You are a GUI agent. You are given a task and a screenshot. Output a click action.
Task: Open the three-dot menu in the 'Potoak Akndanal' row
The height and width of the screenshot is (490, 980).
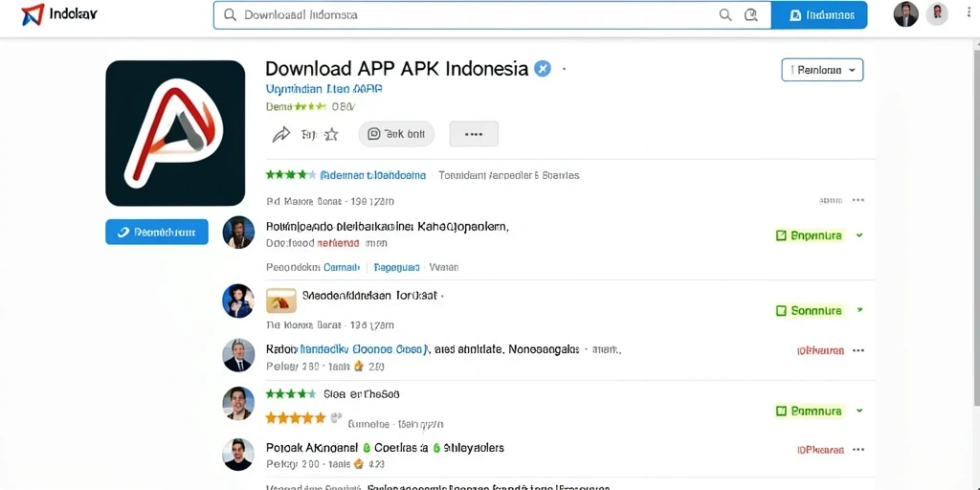coord(858,450)
